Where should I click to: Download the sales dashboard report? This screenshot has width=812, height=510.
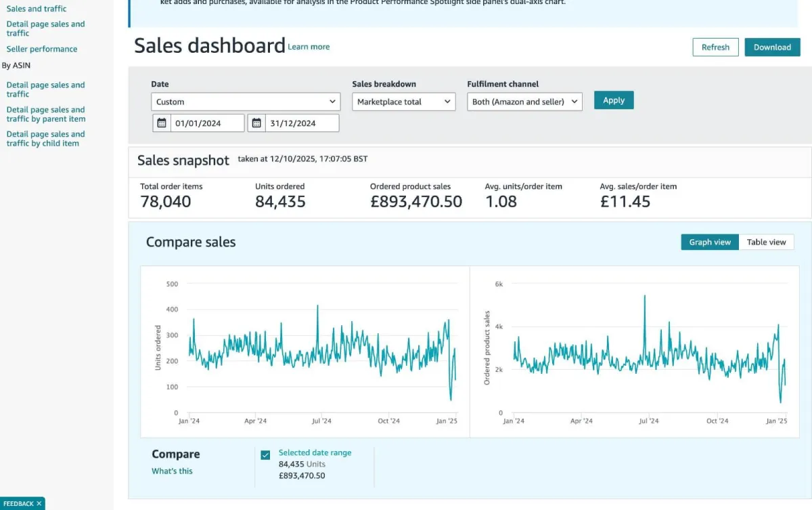pyautogui.click(x=772, y=47)
